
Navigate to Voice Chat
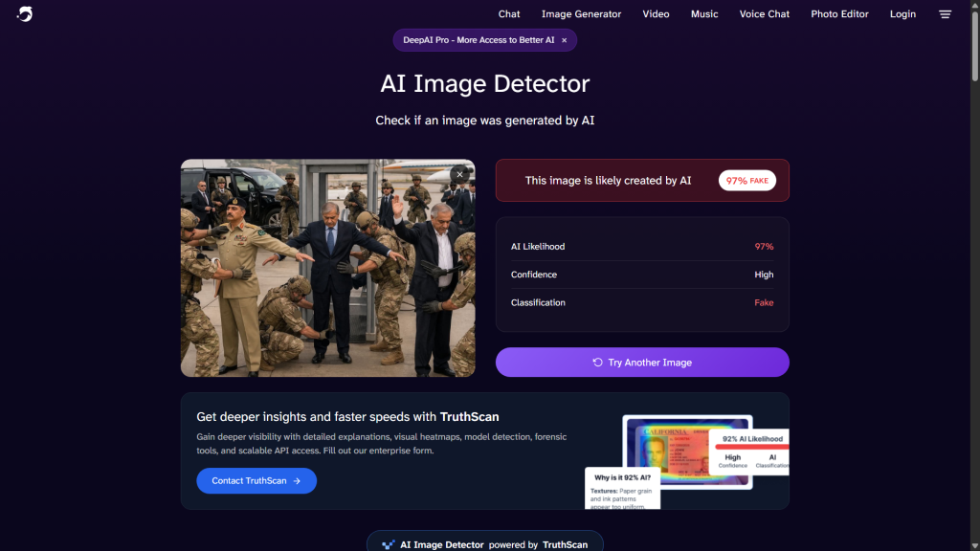click(765, 14)
